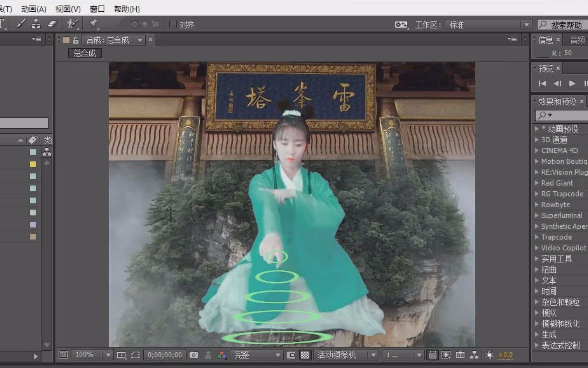Expand the 扭曲 effects category
This screenshot has height=368, width=588.
(536, 269)
